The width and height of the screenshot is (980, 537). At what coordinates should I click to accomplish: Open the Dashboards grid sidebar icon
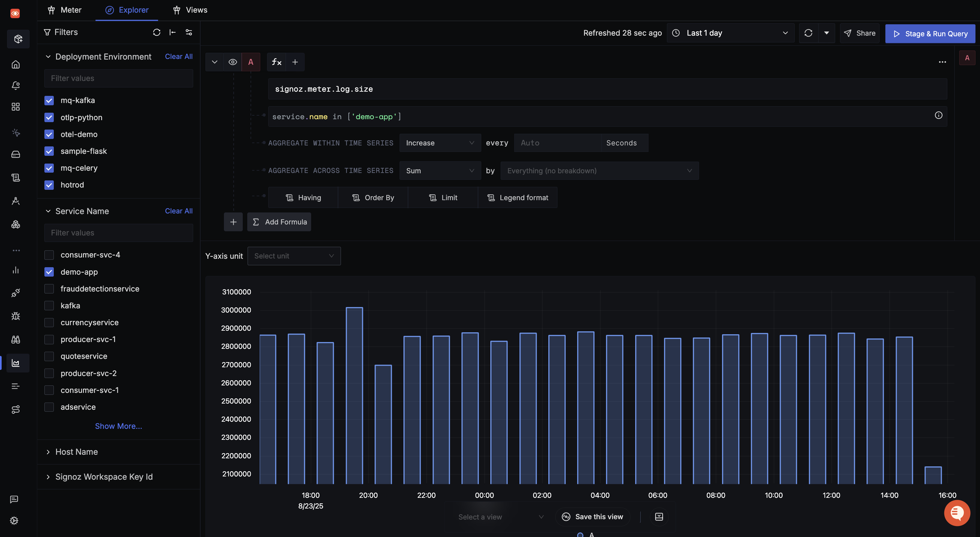pos(16,107)
